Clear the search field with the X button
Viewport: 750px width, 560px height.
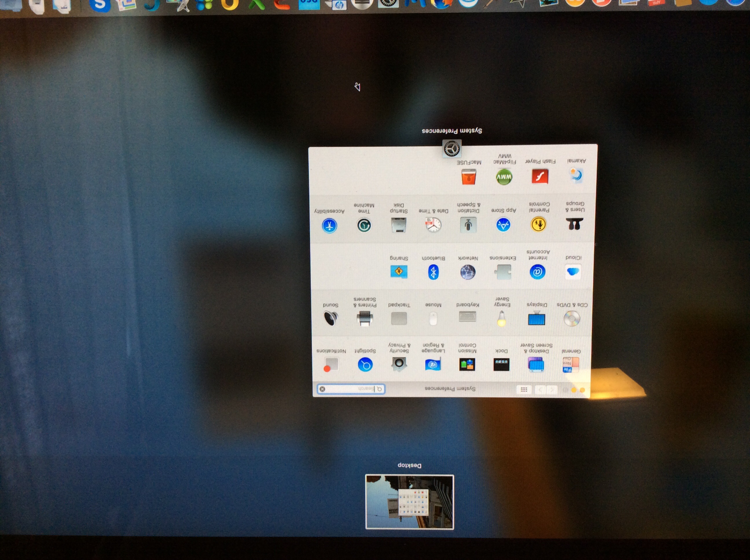322,389
